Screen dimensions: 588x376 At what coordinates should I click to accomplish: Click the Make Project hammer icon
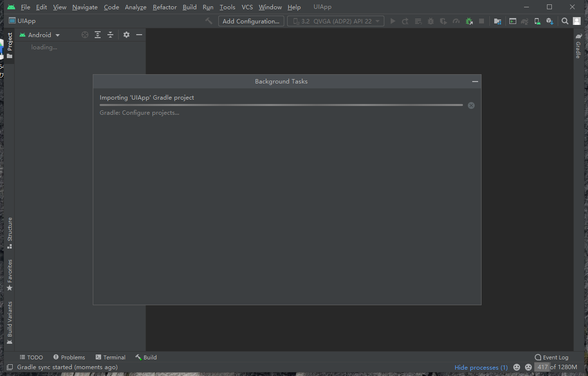tap(209, 21)
